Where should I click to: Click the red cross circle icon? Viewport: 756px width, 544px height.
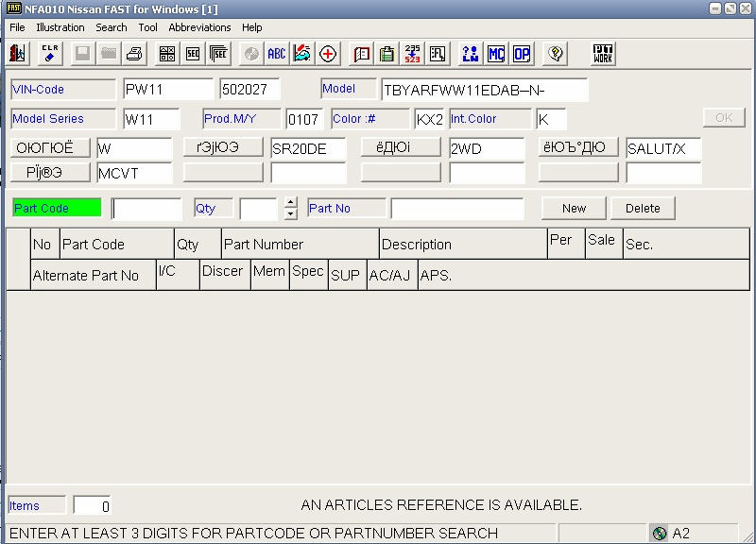coord(328,54)
